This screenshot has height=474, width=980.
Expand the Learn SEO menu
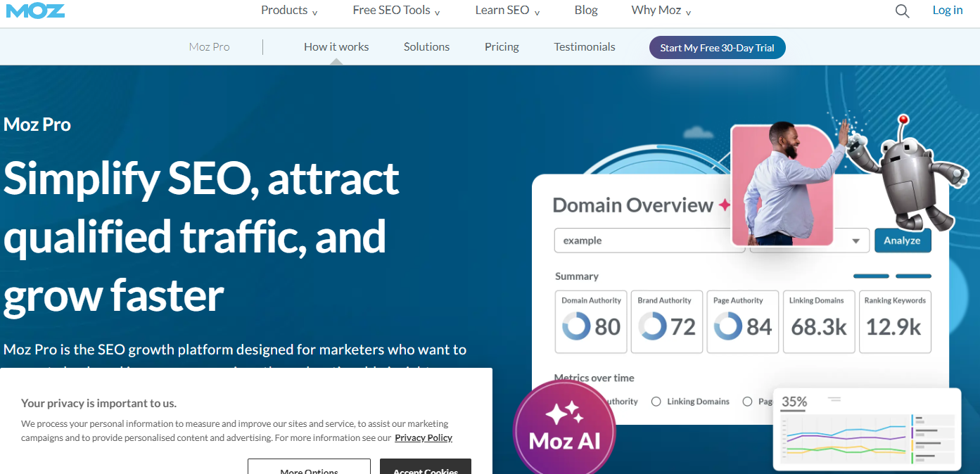508,11
